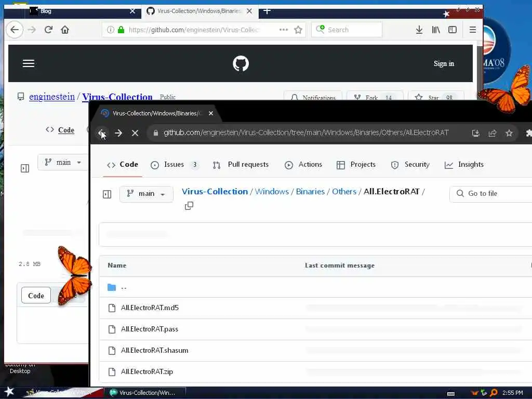
Task: Install page as app icon in address bar
Action: (476, 133)
